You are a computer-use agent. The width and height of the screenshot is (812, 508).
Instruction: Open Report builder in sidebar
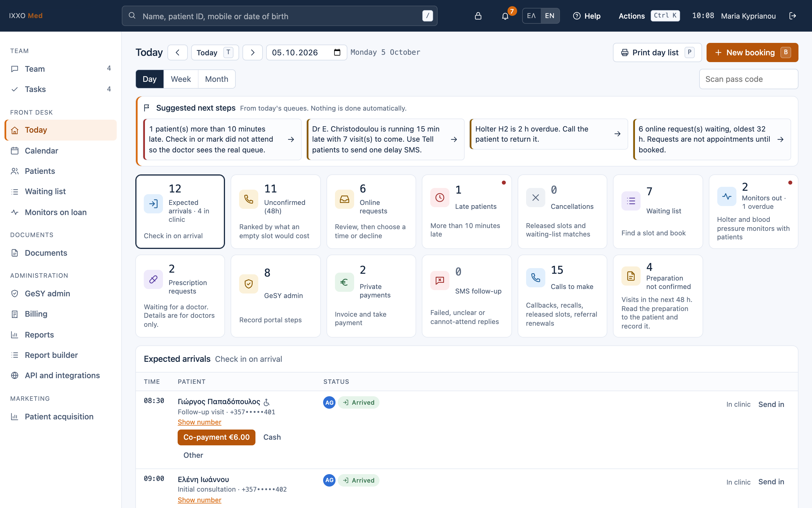pyautogui.click(x=61, y=355)
